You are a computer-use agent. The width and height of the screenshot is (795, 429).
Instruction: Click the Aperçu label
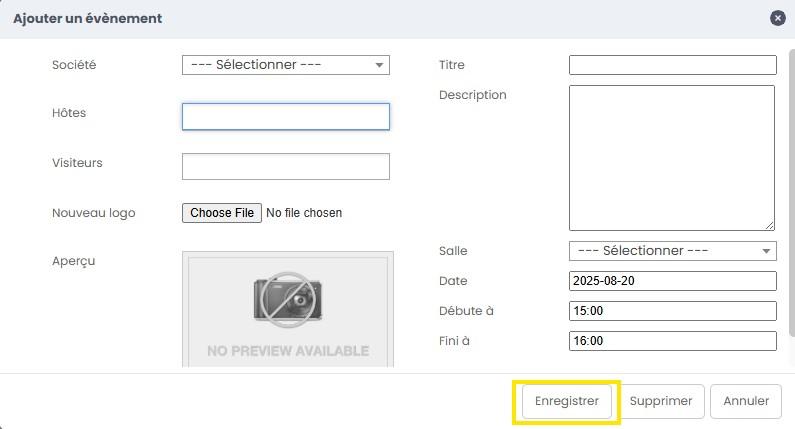point(73,261)
